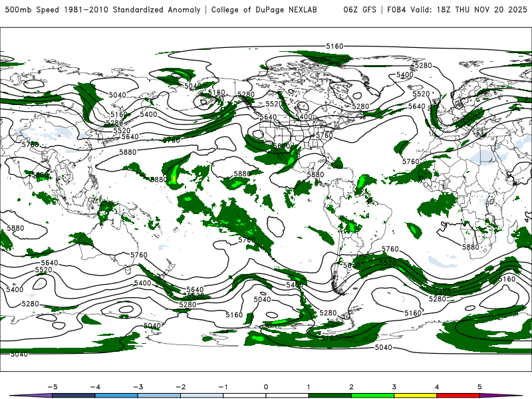Click the 5400 contour label over central Canada

304,116
